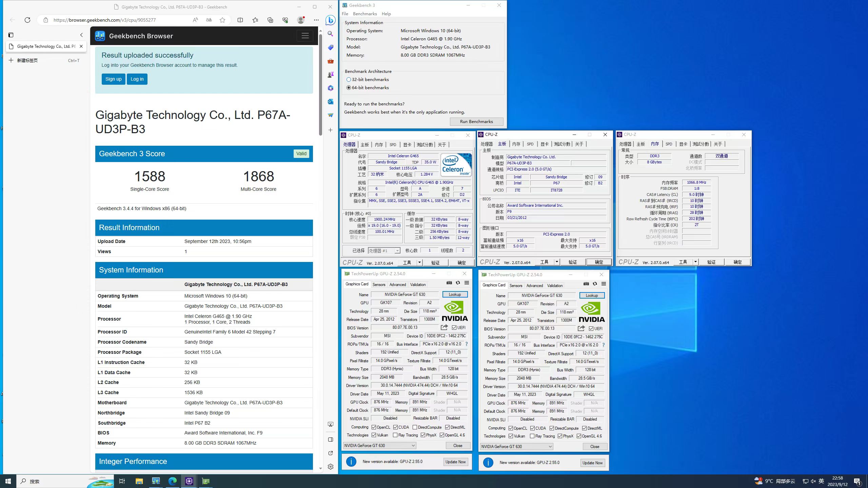Expand Tools dropdown arrow in third CPU-Z

click(x=695, y=262)
